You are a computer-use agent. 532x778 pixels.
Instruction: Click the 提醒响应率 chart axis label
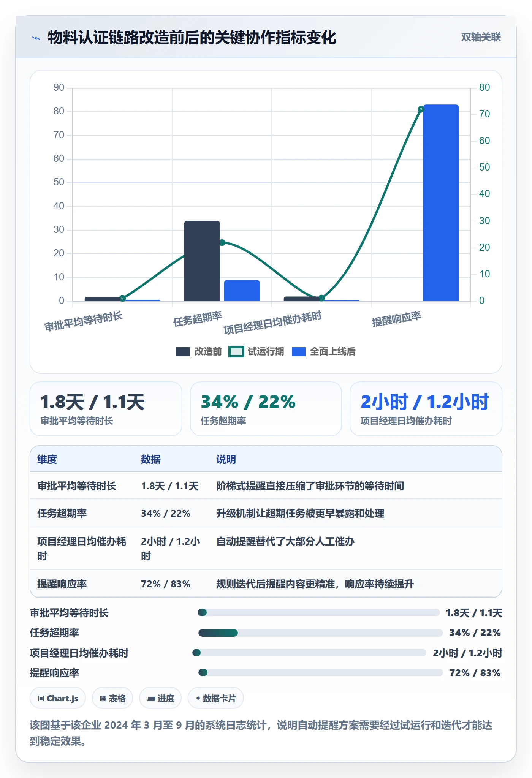[396, 319]
